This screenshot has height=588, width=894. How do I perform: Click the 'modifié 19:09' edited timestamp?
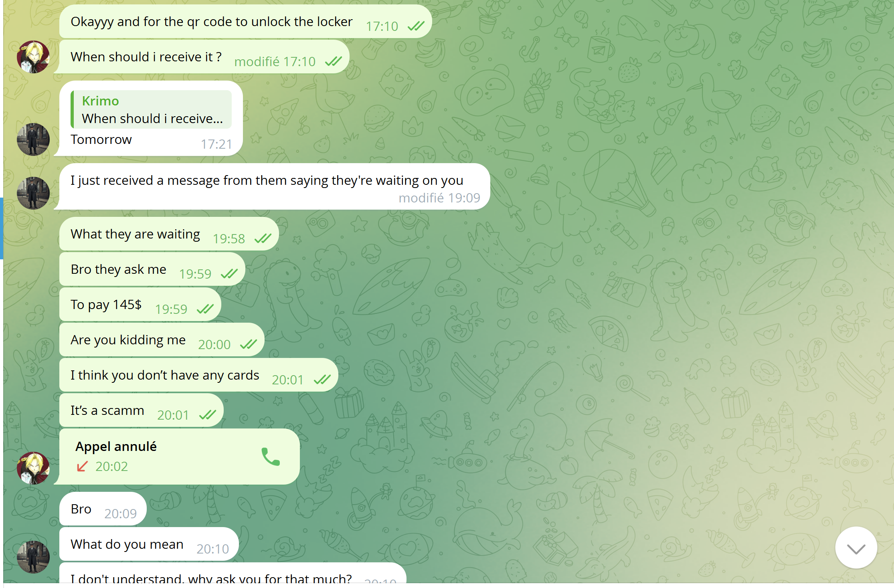click(439, 198)
